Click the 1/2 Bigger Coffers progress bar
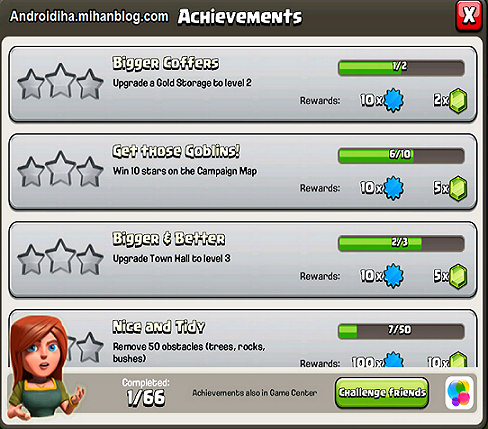 point(401,68)
